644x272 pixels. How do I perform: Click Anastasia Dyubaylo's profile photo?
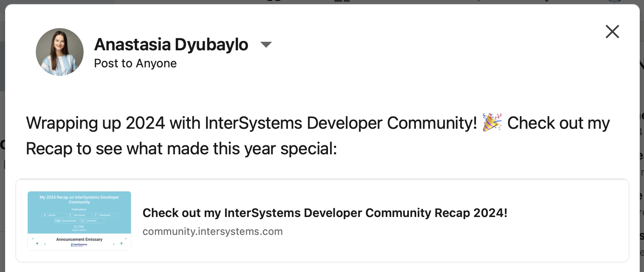point(60,52)
